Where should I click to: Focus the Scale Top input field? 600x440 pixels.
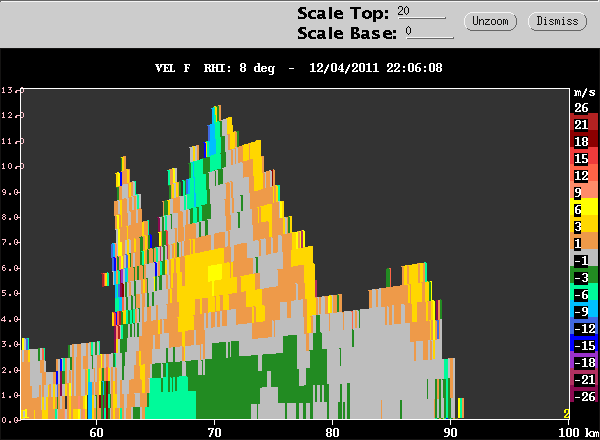(x=421, y=12)
